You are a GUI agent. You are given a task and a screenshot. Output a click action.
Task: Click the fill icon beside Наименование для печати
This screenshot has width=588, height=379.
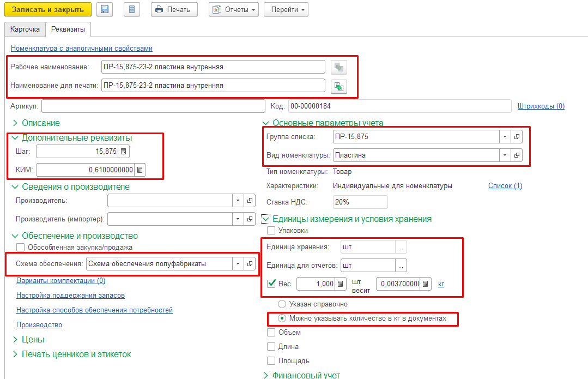tap(339, 87)
